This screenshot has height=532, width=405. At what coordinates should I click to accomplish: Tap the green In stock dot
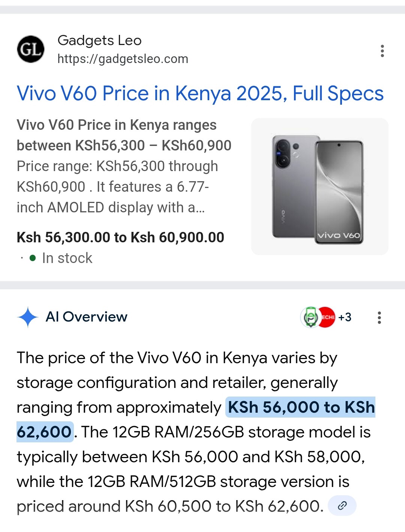pyautogui.click(x=33, y=258)
